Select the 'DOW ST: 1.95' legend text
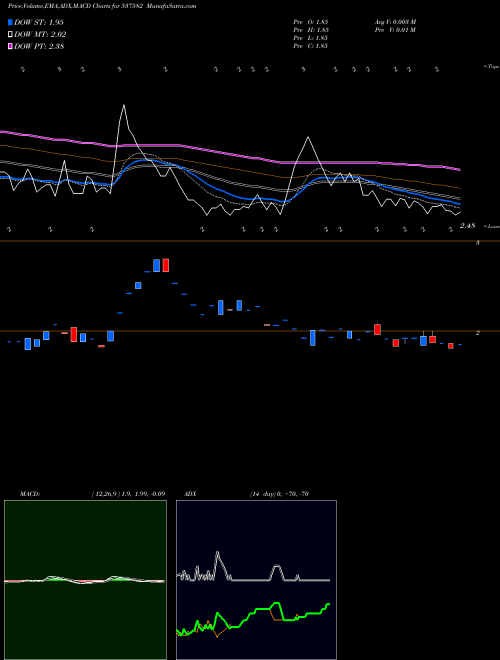Viewport: 500px width, 660px height. coord(39,22)
